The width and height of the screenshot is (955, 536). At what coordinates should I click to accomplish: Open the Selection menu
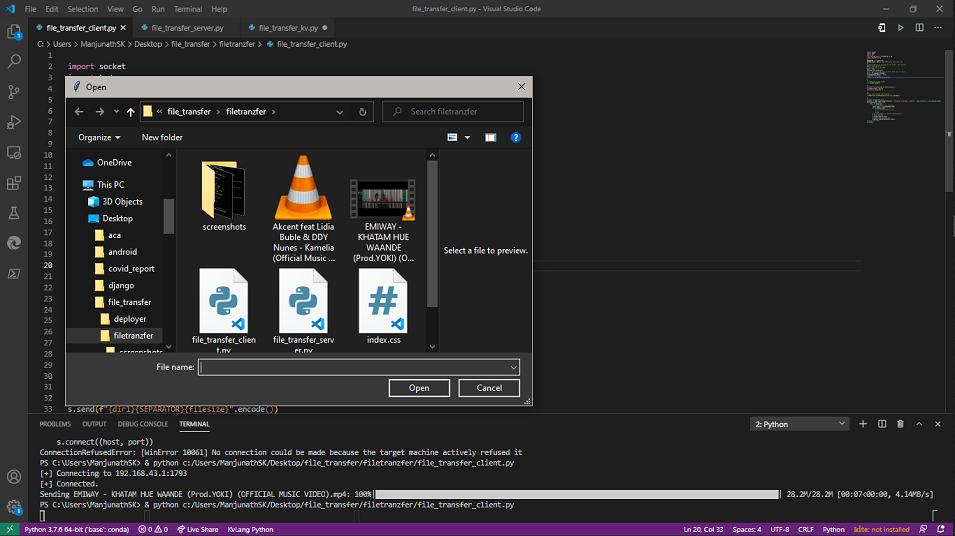pos(82,9)
